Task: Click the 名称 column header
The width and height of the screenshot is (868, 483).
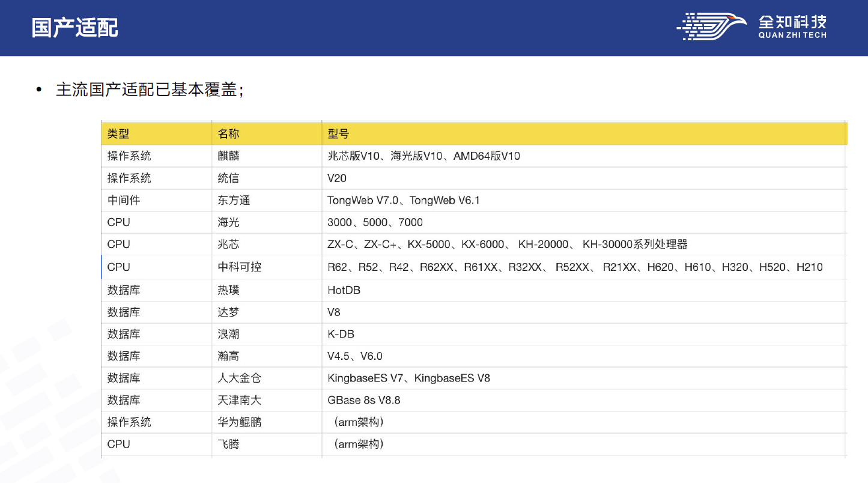Action: (x=228, y=134)
